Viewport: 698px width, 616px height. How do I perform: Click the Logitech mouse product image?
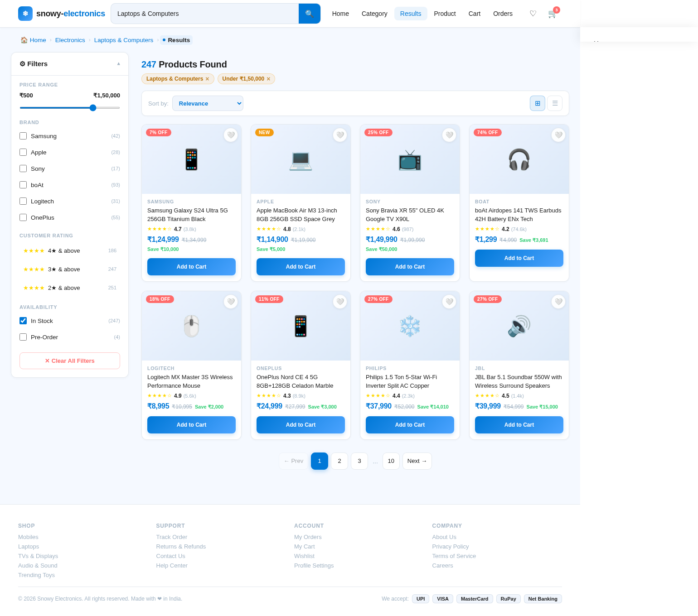point(191,326)
